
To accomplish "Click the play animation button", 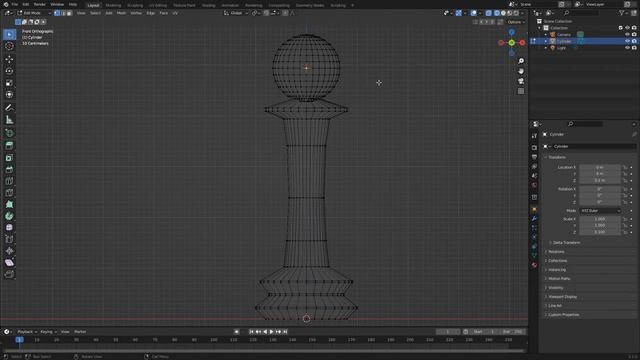I will [x=271, y=332].
